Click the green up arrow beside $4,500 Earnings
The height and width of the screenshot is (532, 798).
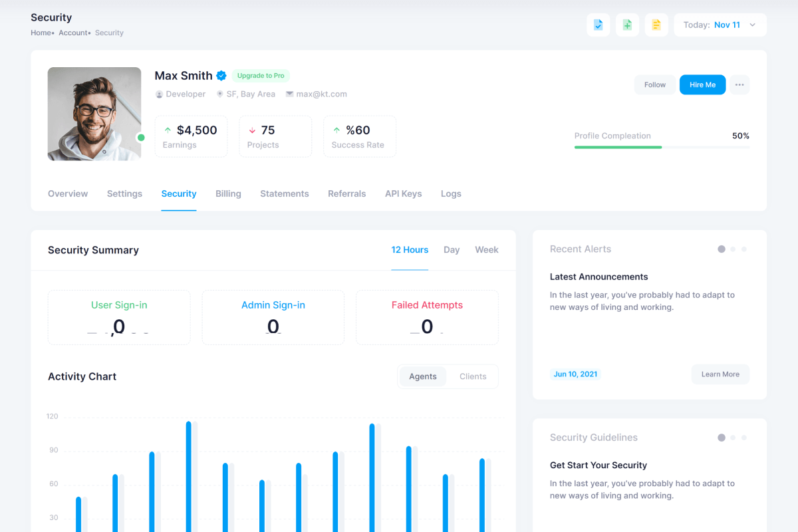[x=168, y=130]
